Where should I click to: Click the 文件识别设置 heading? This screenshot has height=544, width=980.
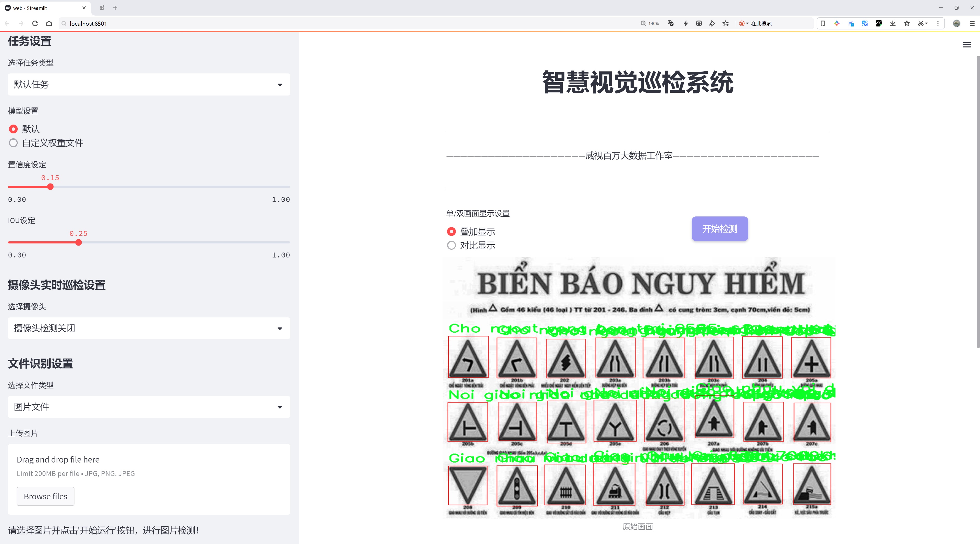click(40, 364)
